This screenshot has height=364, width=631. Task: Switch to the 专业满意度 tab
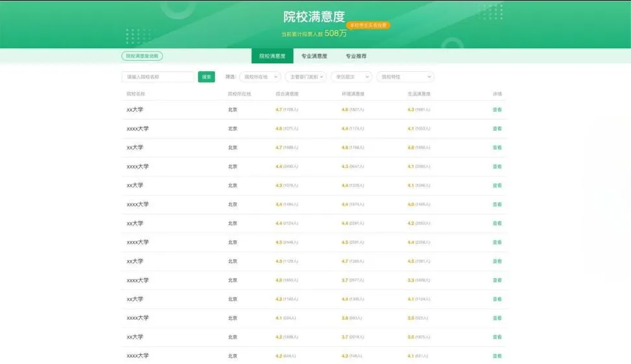pyautogui.click(x=314, y=56)
